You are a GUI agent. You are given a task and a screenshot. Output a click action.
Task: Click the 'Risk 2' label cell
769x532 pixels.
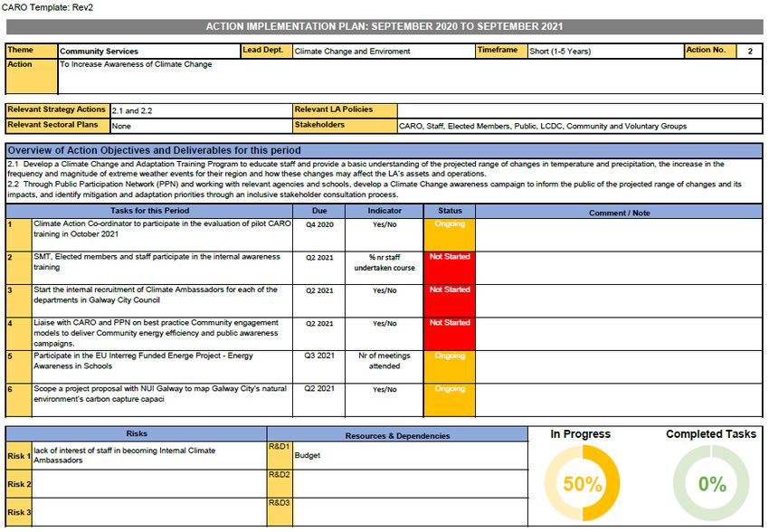click(19, 484)
